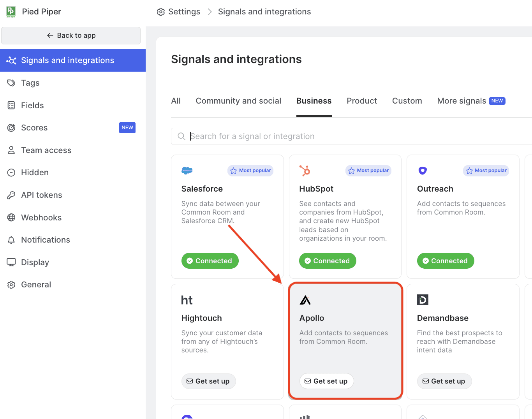Viewport: 532px width, 419px height.
Task: Click the Salesforce card title
Action: click(x=202, y=189)
